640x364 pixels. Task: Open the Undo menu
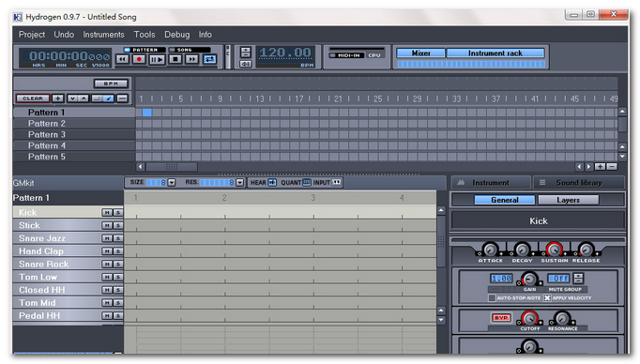coord(64,35)
